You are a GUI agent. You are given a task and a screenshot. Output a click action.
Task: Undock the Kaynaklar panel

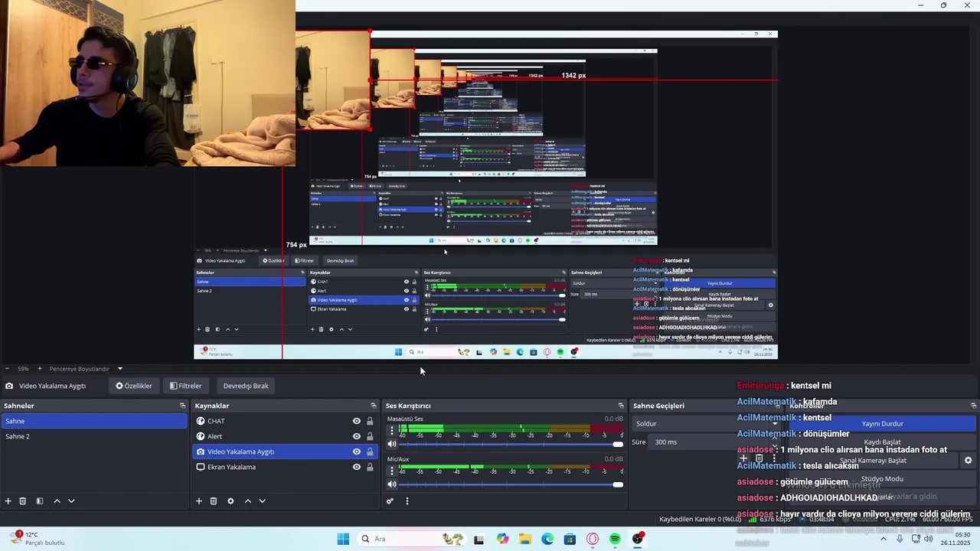pyautogui.click(x=374, y=406)
